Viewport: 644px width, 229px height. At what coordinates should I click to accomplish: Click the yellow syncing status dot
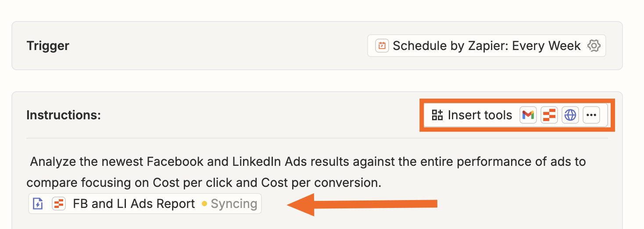point(204,204)
